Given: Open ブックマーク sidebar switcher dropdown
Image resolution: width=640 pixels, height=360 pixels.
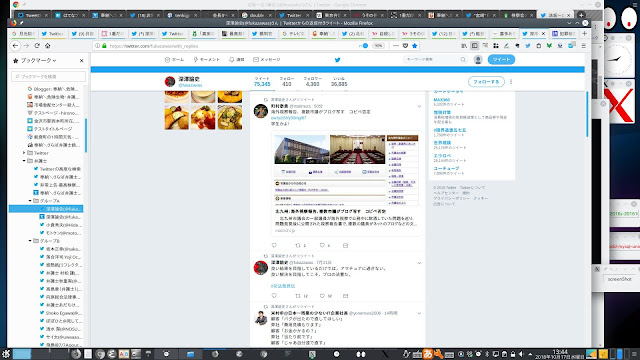Looking at the screenshot, I should click(37, 60).
